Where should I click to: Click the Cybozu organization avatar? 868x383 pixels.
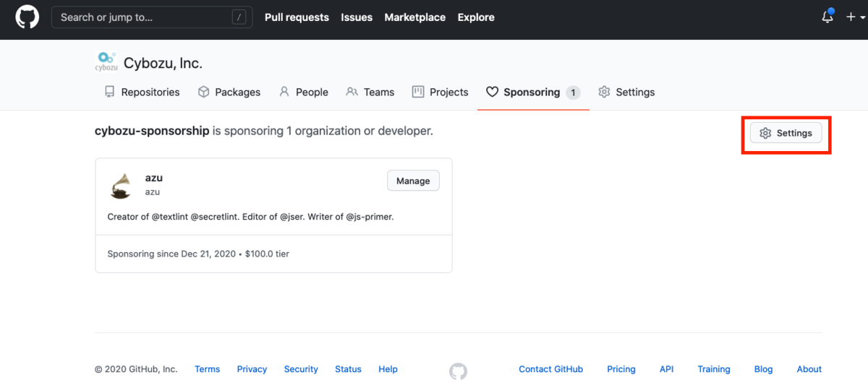[106, 62]
